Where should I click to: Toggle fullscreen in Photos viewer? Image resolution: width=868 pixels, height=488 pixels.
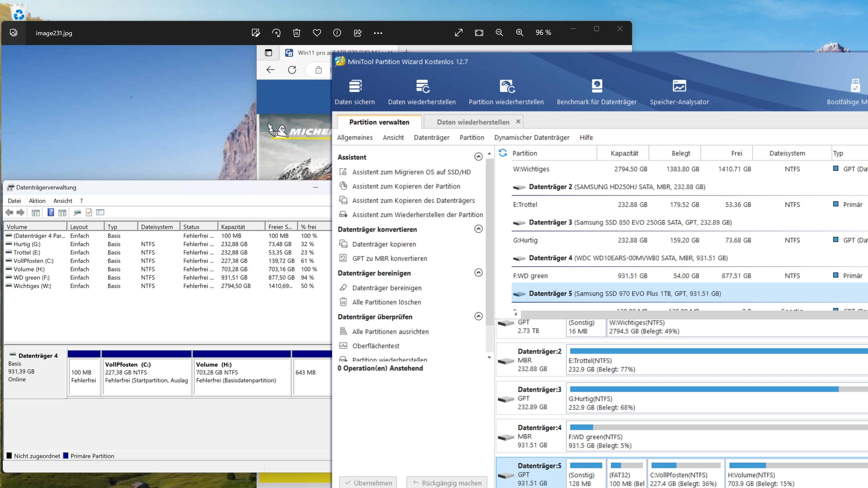[458, 33]
